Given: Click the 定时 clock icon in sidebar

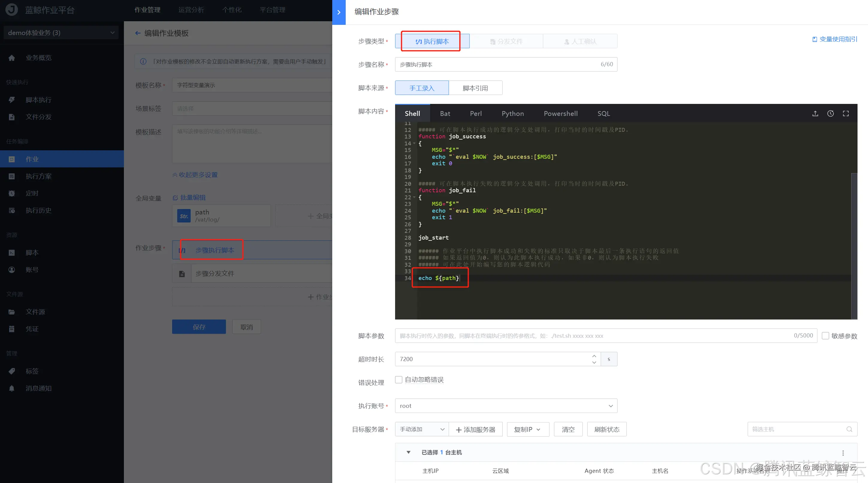Looking at the screenshot, I should (x=12, y=193).
